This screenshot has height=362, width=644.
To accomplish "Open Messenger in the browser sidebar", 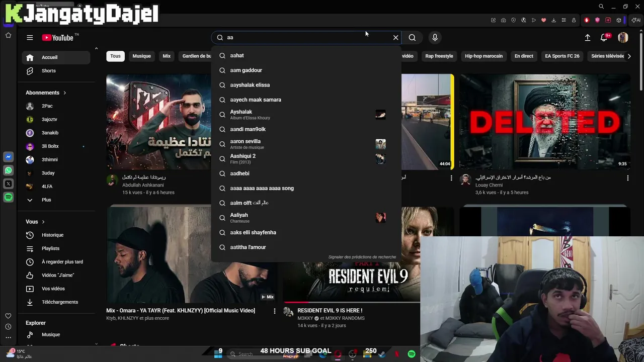I will (9, 157).
